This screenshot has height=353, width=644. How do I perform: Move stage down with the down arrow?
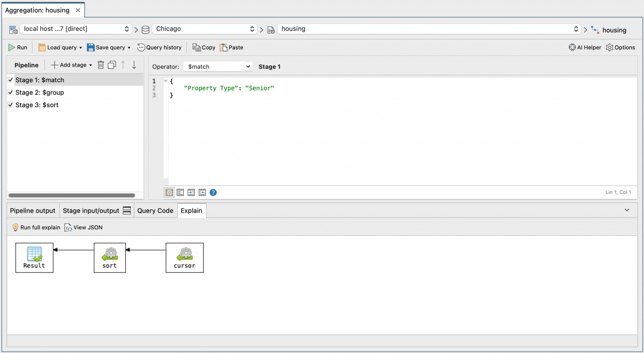[134, 65]
